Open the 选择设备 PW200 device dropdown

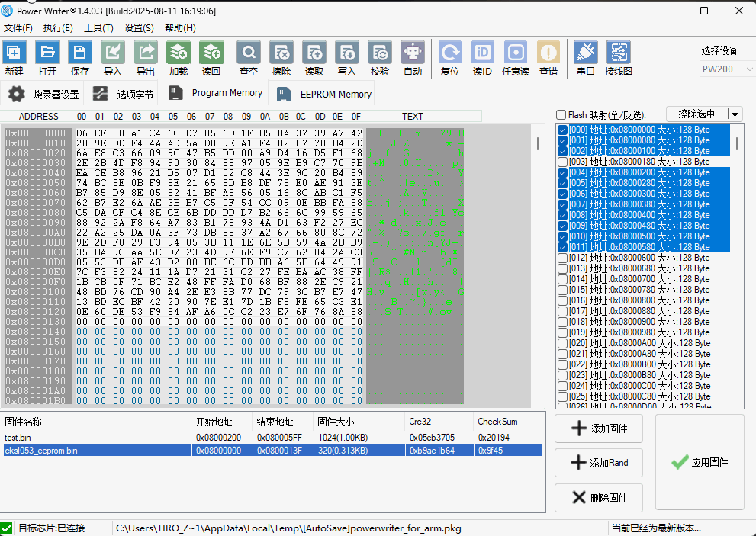coord(726,69)
